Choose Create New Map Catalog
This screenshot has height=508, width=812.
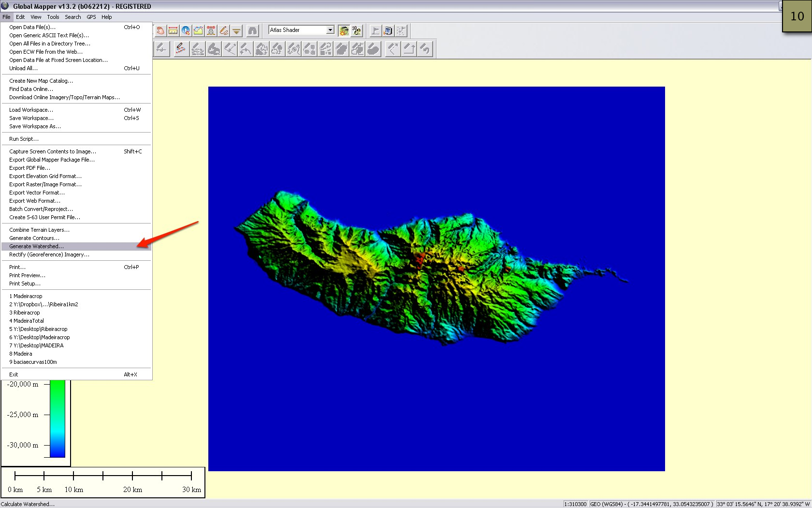[76, 81]
